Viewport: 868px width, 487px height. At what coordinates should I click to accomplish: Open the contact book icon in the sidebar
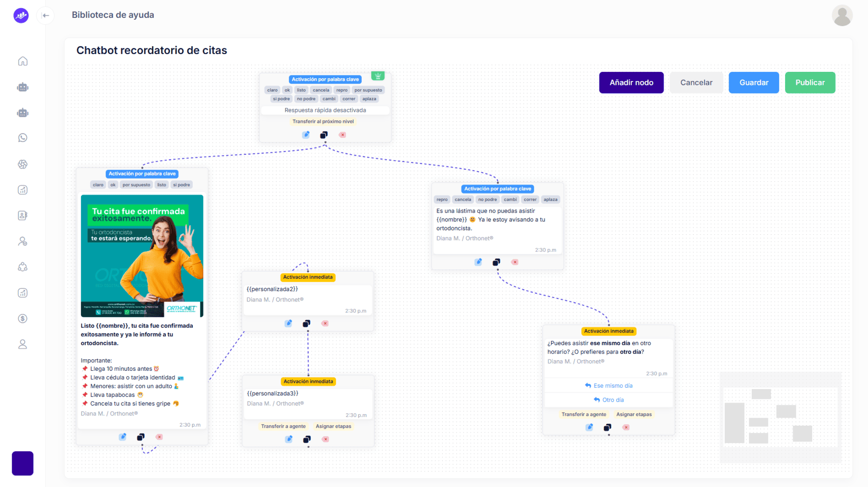tap(23, 216)
